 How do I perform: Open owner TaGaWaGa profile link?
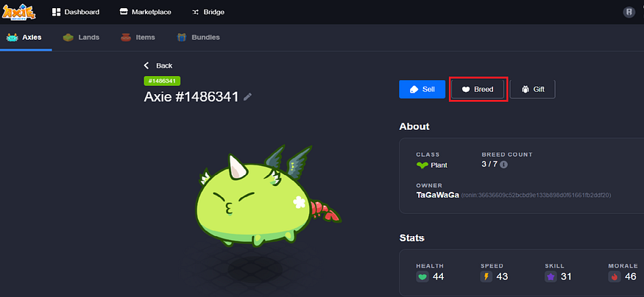[437, 196]
